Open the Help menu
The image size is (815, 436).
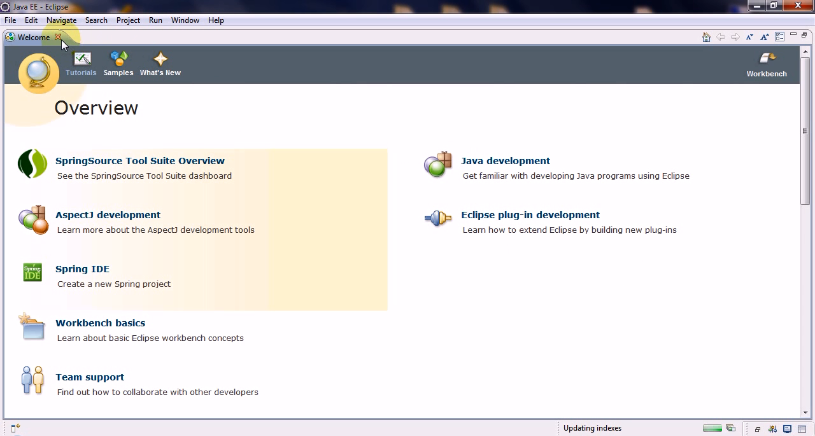pos(216,20)
